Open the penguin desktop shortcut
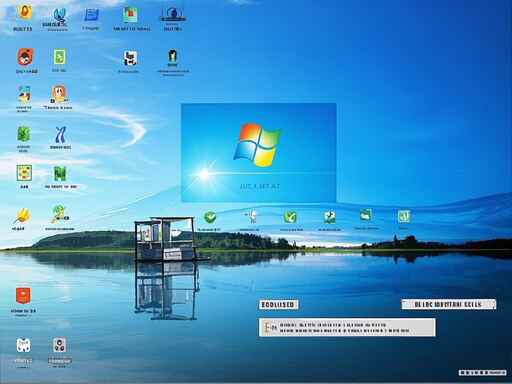Viewport: 512px width, 384px height. pos(172,58)
